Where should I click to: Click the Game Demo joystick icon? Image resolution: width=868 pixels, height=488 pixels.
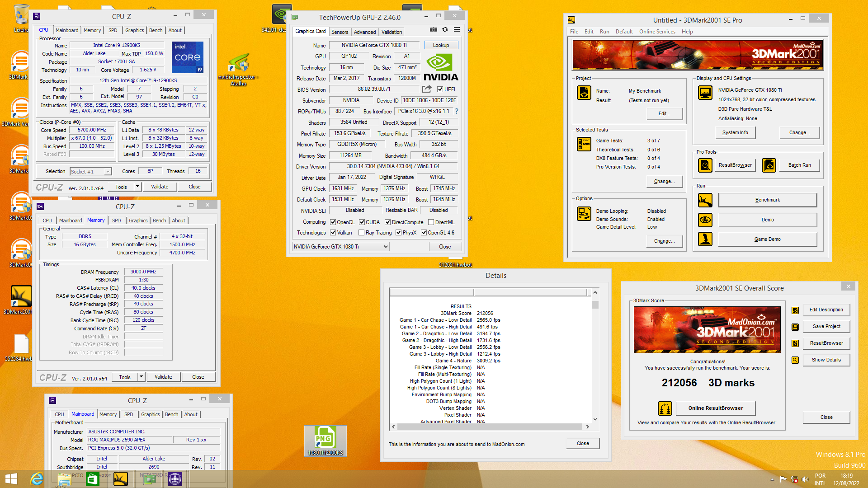[x=705, y=239]
